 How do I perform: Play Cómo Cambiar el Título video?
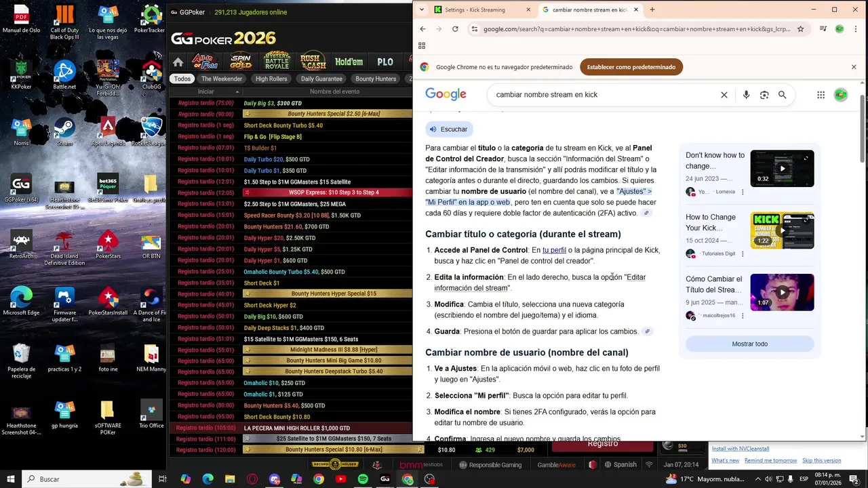point(782,292)
